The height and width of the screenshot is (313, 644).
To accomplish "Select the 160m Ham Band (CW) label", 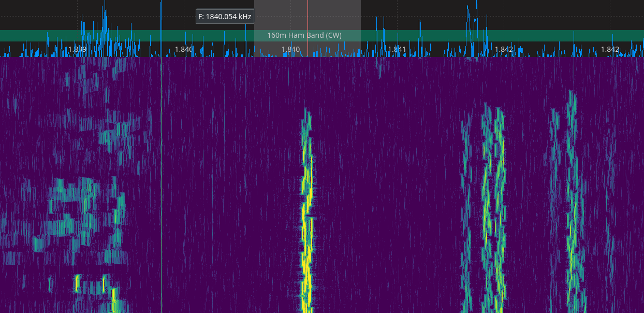I will 304,36.
